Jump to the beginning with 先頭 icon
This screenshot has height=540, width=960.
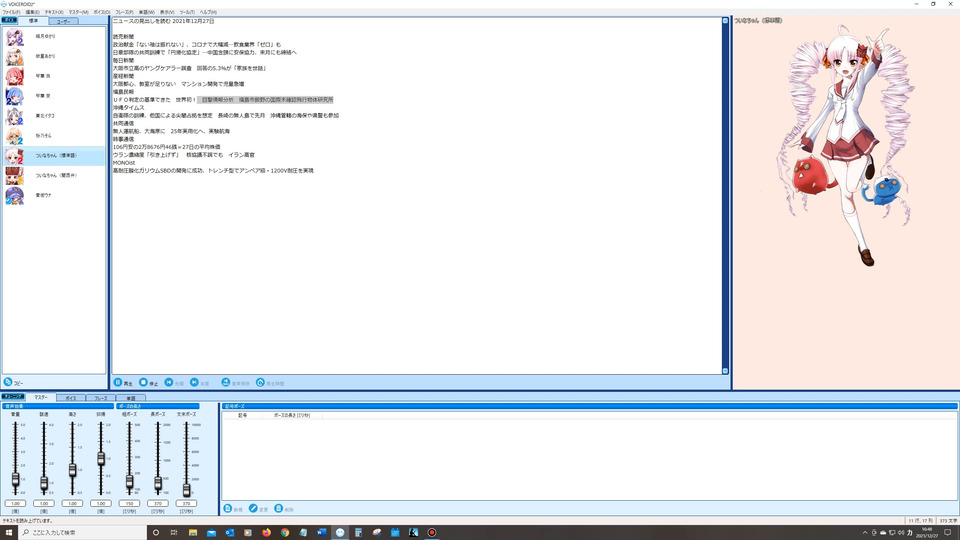[x=168, y=383]
